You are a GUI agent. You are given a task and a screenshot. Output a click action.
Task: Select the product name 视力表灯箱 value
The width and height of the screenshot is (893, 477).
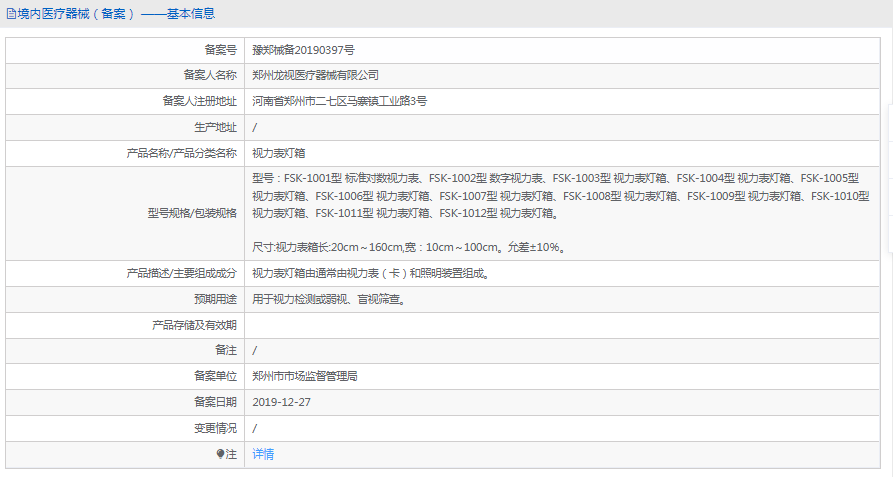[279, 153]
